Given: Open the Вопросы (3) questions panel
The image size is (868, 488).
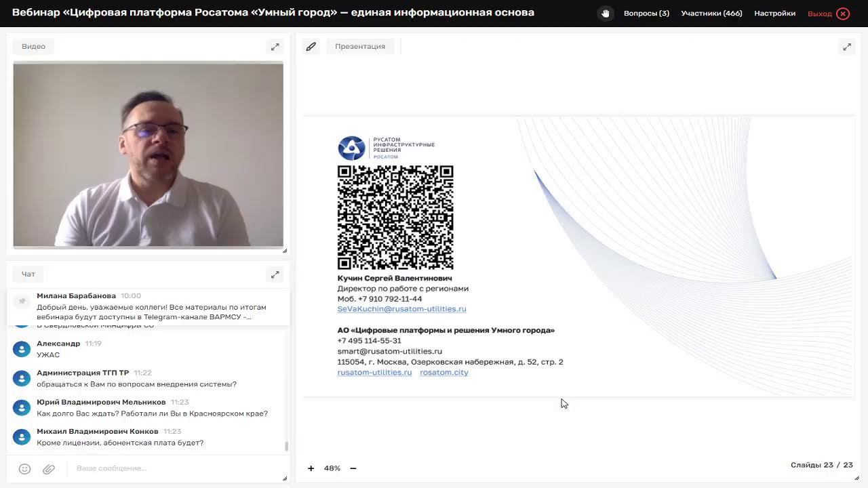Looking at the screenshot, I should (646, 14).
